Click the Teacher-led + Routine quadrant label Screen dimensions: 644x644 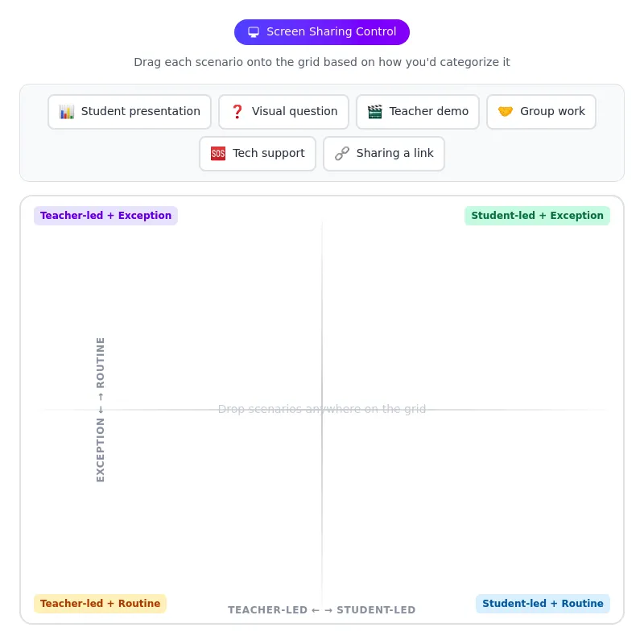click(100, 604)
